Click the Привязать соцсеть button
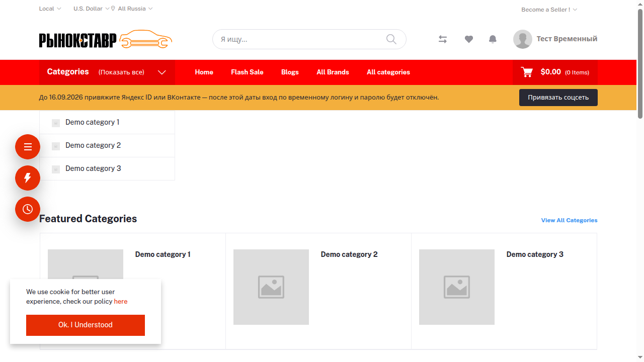Screen dimensions: 644x362 click(558, 98)
